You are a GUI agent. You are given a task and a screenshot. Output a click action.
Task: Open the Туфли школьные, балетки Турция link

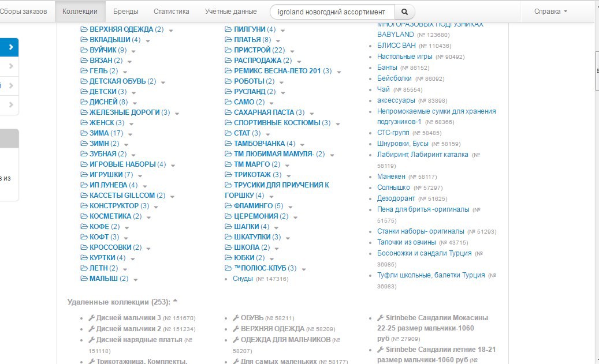click(431, 275)
